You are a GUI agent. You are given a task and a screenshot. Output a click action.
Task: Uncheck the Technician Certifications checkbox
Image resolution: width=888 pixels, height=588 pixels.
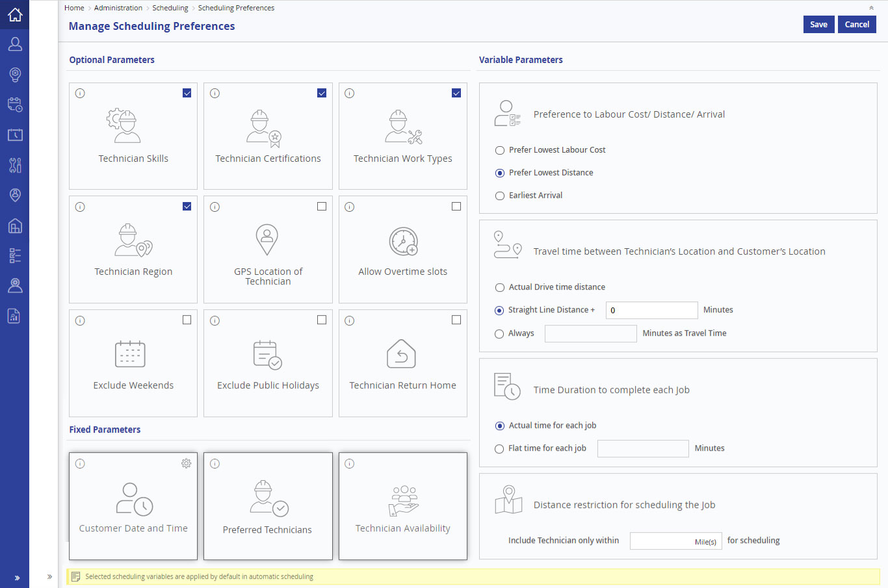coord(322,93)
